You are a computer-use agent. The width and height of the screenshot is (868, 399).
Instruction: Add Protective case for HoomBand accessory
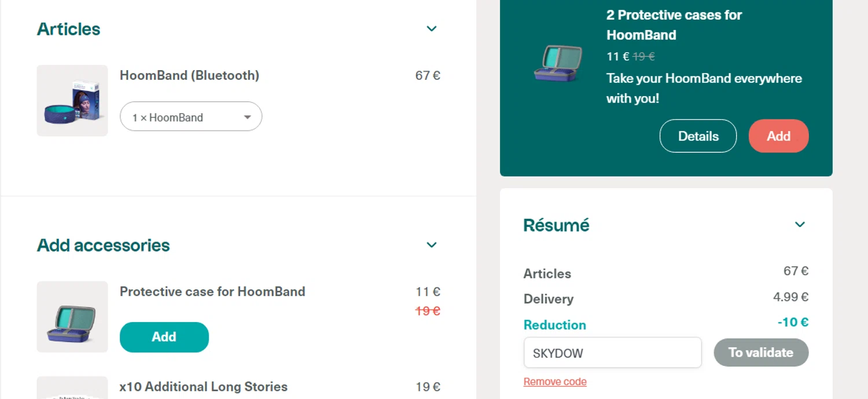click(164, 337)
